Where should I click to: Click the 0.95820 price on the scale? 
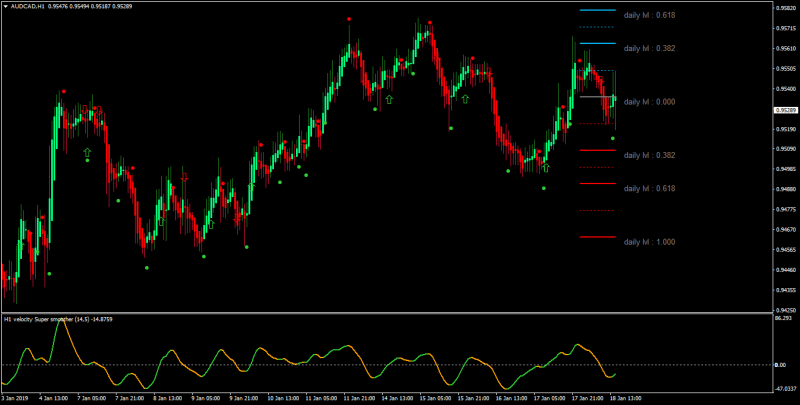pos(784,9)
